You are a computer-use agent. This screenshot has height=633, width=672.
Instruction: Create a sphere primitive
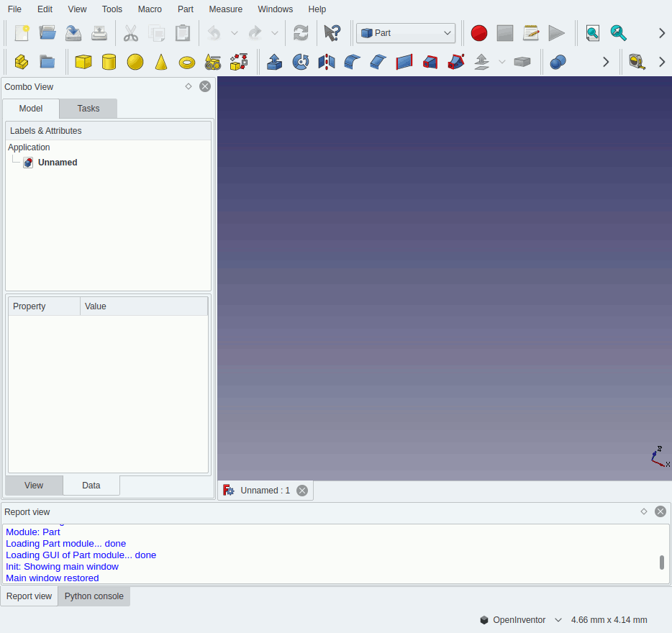[x=135, y=62]
